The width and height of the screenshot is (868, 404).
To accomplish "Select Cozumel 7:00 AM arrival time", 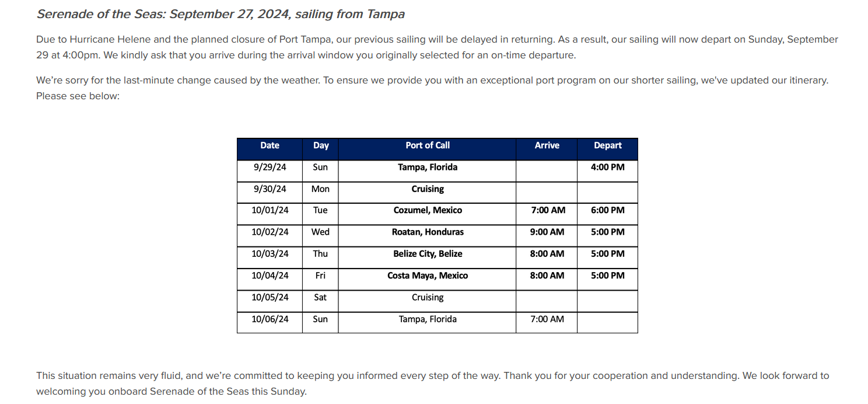I will [547, 214].
